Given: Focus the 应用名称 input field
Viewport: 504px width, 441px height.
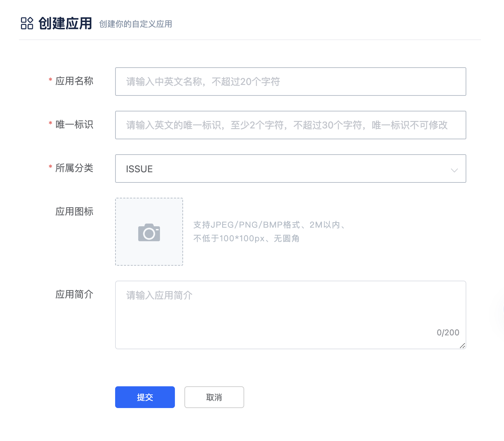Looking at the screenshot, I should (290, 82).
